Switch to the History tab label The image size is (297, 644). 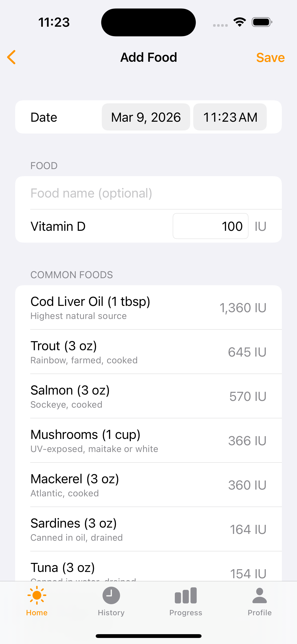pyautogui.click(x=111, y=613)
